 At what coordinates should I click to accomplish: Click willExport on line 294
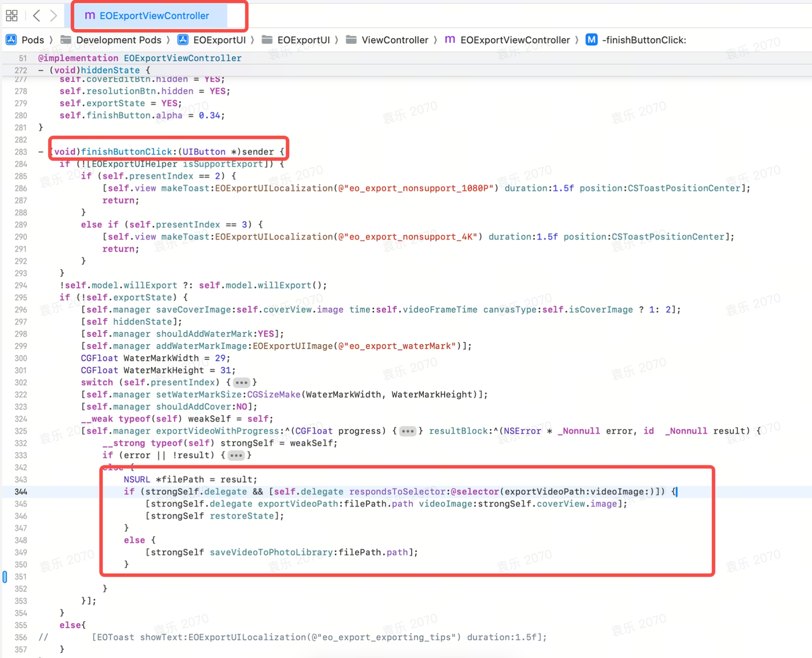150,285
